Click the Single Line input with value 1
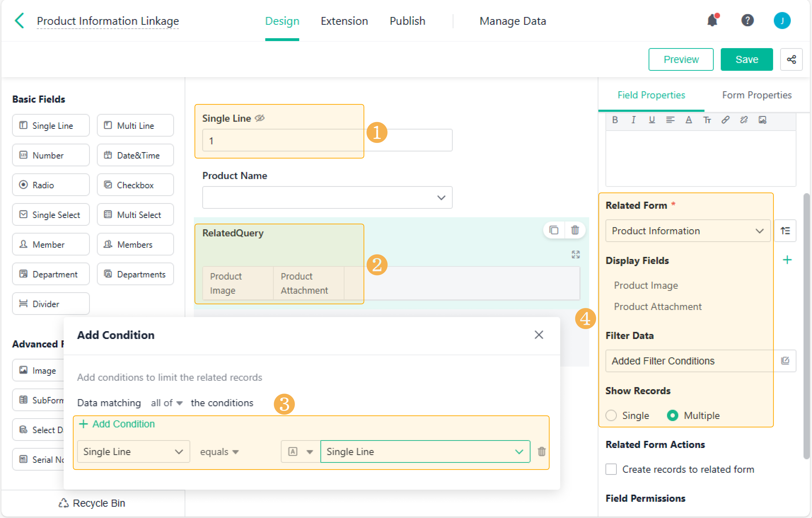The width and height of the screenshot is (812, 518). (327, 140)
